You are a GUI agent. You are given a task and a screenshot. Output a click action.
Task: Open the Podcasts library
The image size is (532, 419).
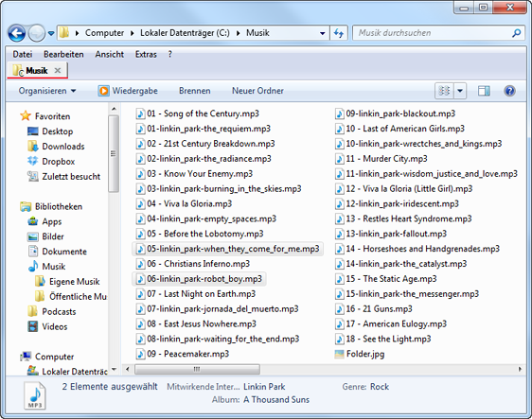pos(51,311)
